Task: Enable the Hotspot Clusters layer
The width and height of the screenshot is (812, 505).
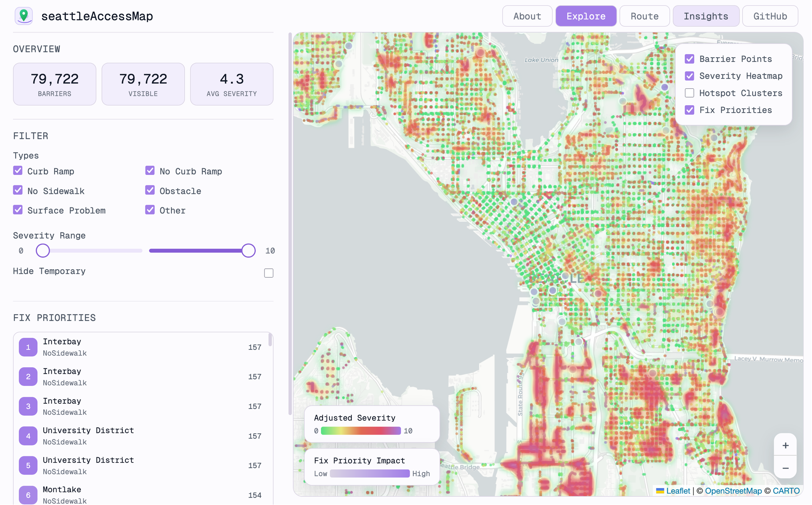Action: pos(689,93)
